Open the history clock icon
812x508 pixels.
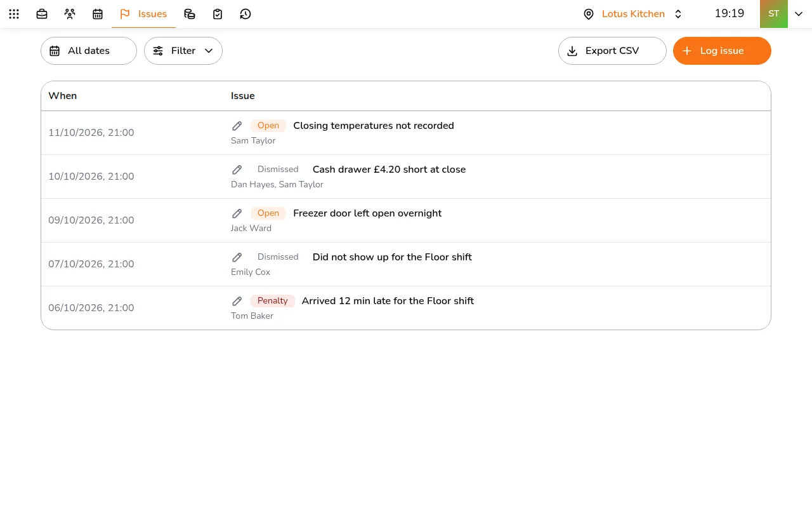coord(246,14)
